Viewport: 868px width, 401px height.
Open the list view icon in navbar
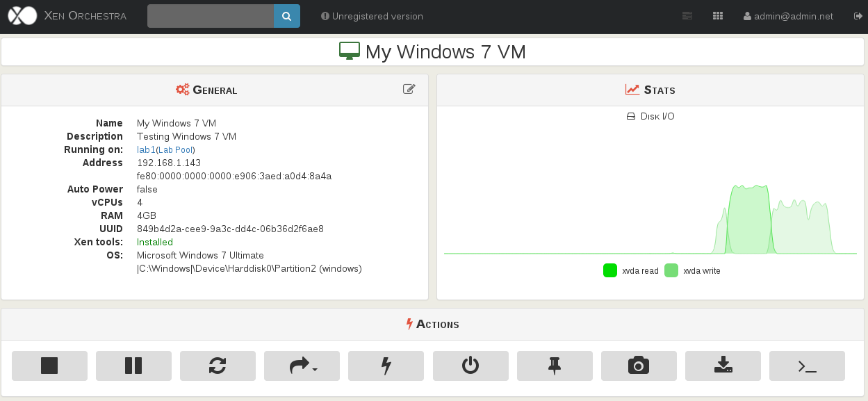point(688,16)
